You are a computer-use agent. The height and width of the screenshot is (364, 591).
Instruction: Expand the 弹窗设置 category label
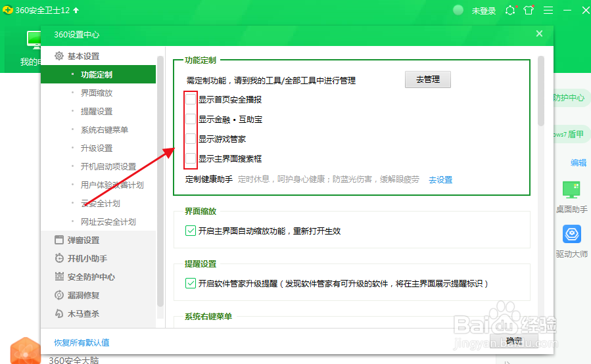click(83, 240)
